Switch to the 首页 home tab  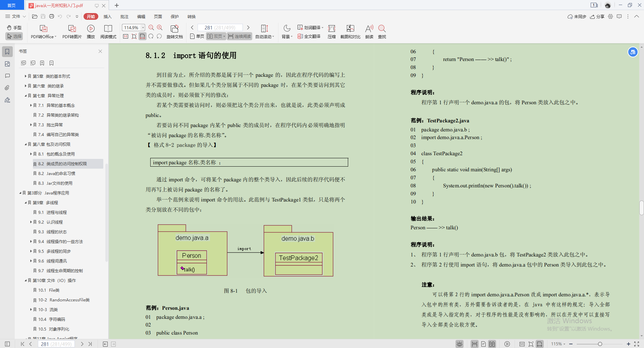click(x=12, y=5)
